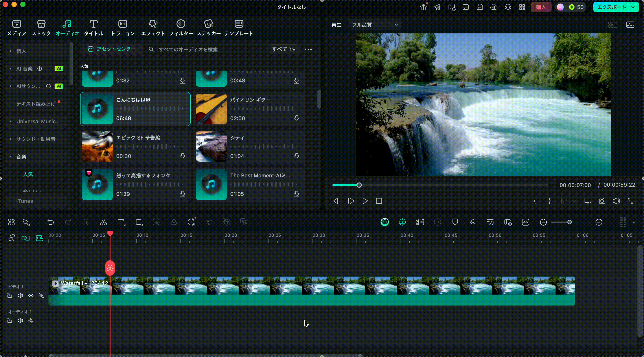Click the zoom-to-fit timeline icon
Image resolution: width=644 pixels, height=357 pixels.
coord(526,222)
